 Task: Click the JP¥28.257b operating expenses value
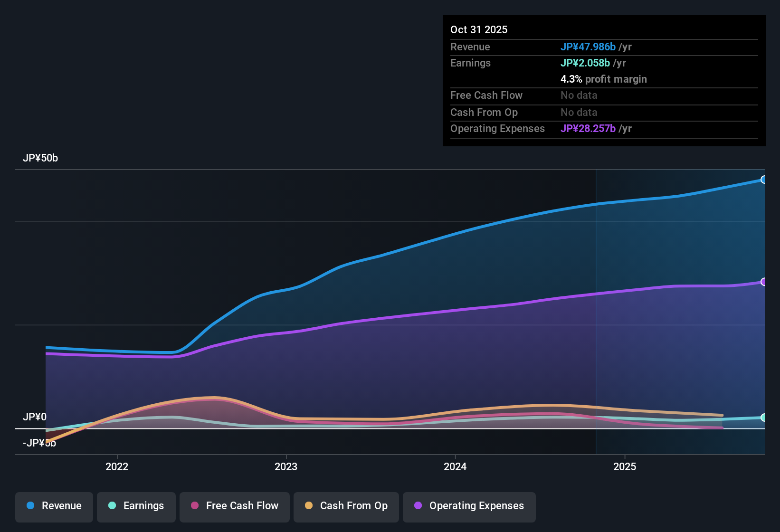pyautogui.click(x=588, y=128)
